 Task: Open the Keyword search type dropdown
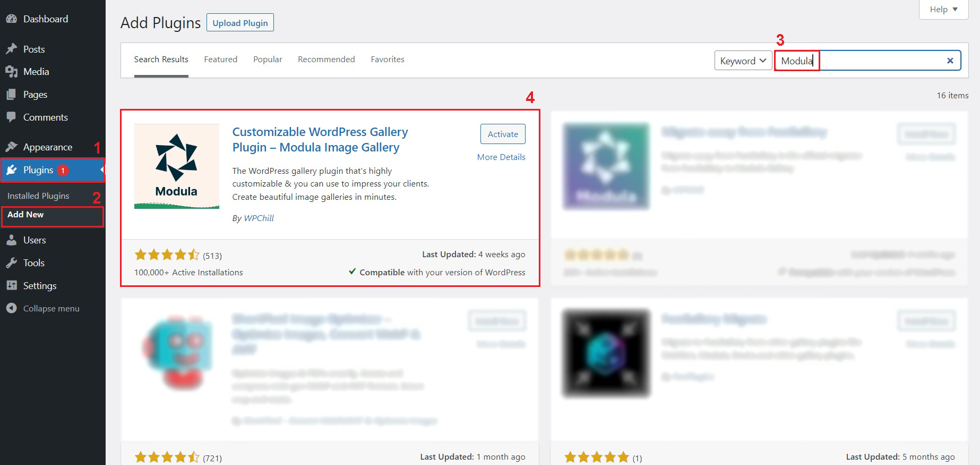click(x=743, y=61)
